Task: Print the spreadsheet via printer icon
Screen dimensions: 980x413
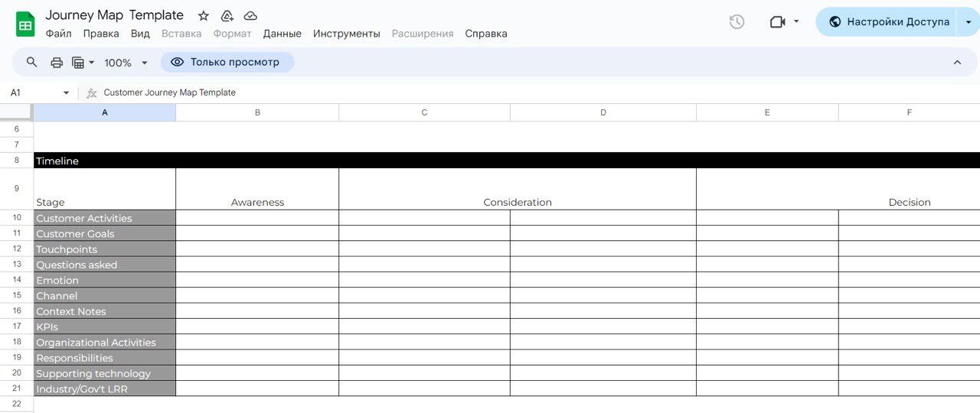Action: tap(56, 63)
